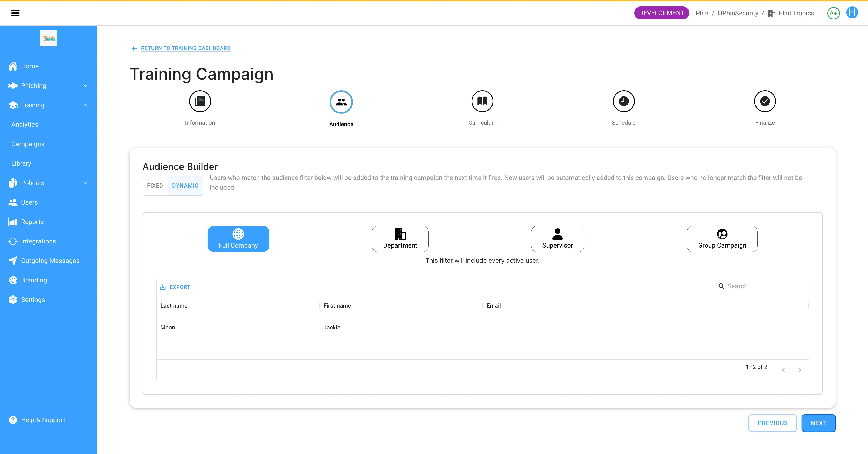Click the Finalize checkmark step icon

pos(765,101)
